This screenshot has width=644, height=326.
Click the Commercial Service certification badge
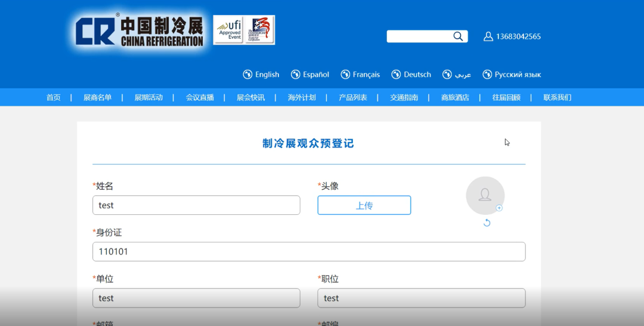pos(259,30)
